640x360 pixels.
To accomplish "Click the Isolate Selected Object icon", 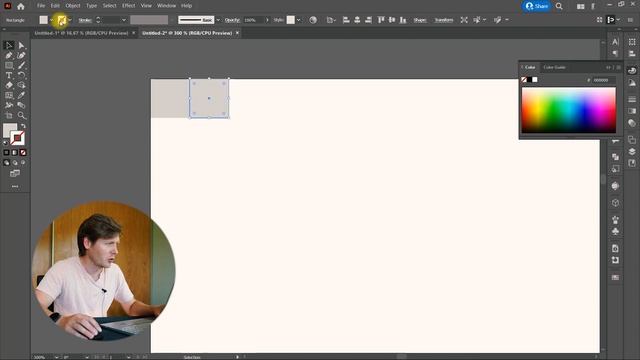I will click(x=464, y=20).
